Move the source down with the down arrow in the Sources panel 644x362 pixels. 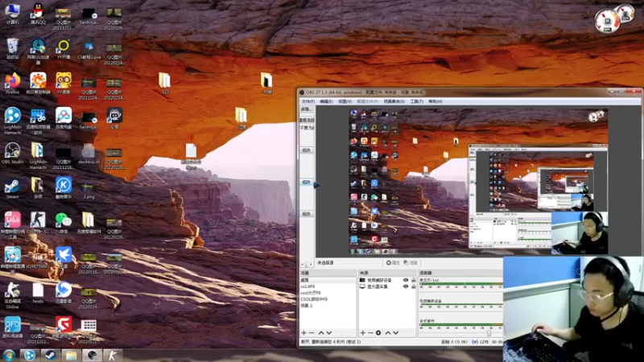point(395,333)
